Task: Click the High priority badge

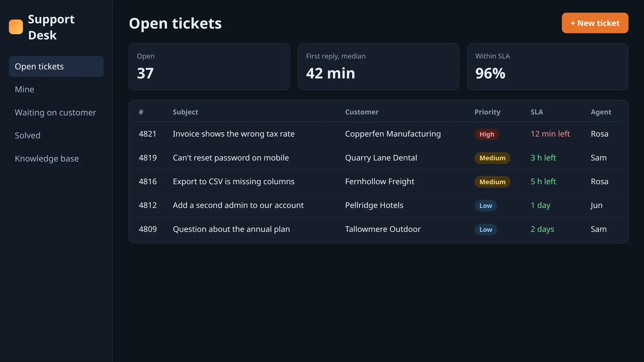Action: pyautogui.click(x=487, y=134)
